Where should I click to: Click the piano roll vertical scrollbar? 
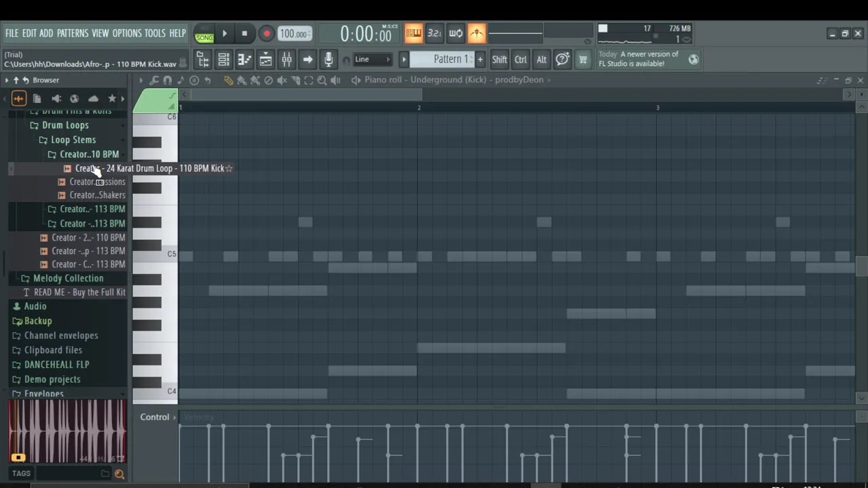[x=861, y=266]
